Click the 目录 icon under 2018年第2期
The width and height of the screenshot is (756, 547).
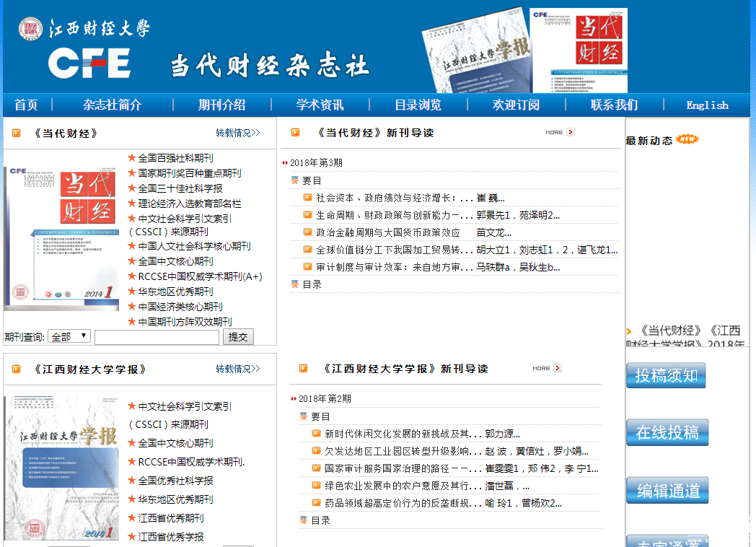click(303, 520)
